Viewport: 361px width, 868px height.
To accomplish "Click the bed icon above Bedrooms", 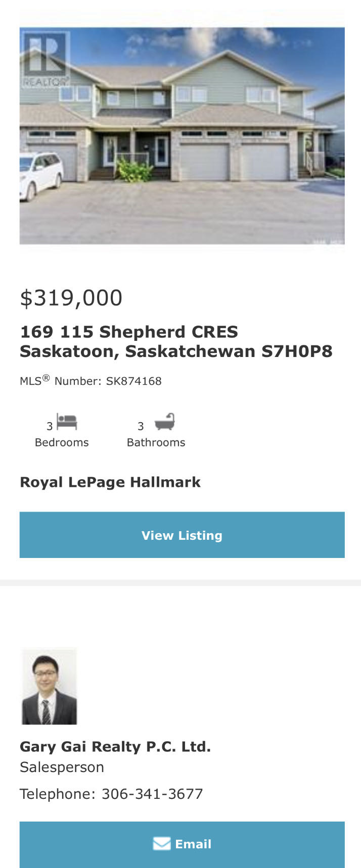I will tap(67, 422).
